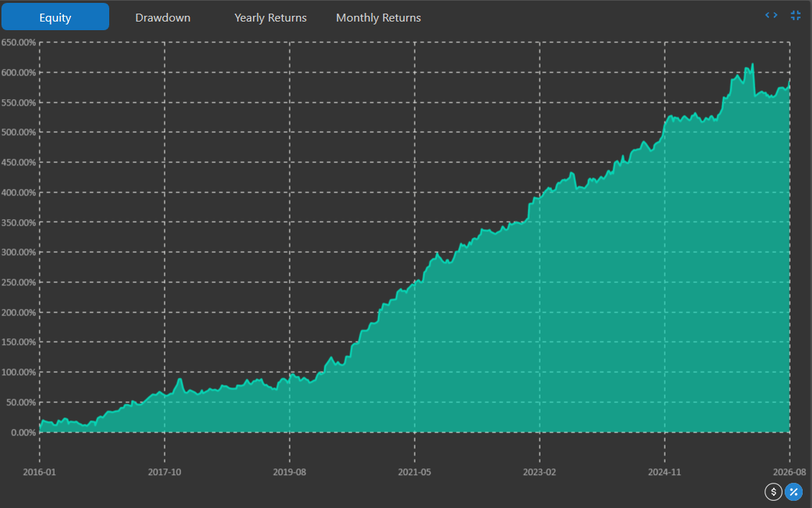This screenshot has height=508, width=812.
Task: Click the exit fullscreen icon
Action: coord(795,16)
